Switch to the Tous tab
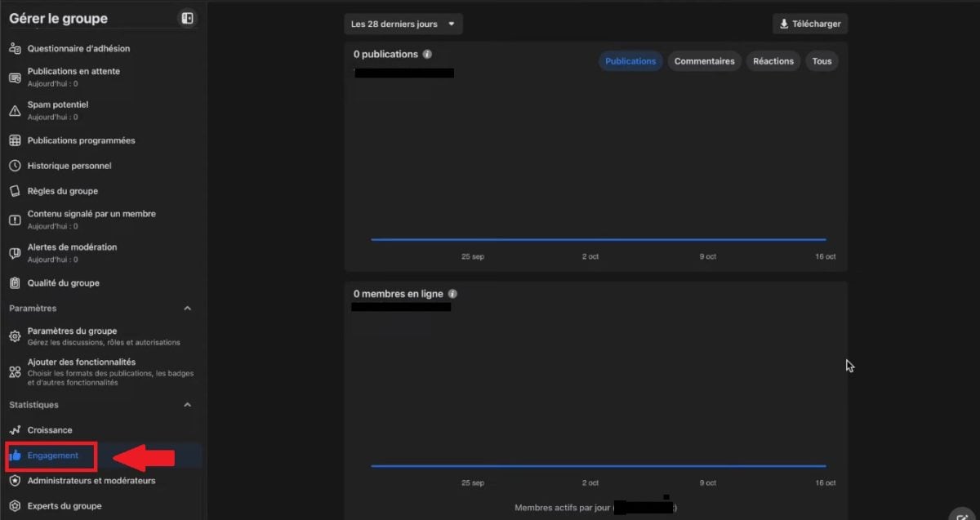980x520 pixels. tap(822, 61)
